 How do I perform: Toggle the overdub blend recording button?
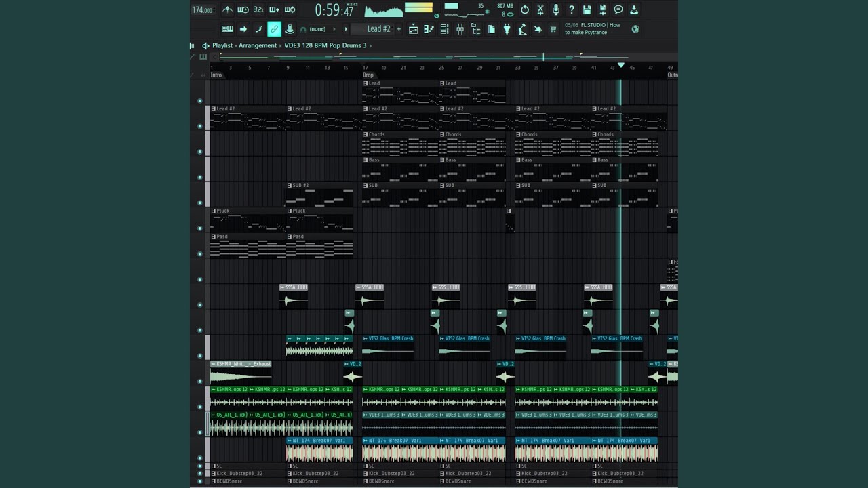274,9
